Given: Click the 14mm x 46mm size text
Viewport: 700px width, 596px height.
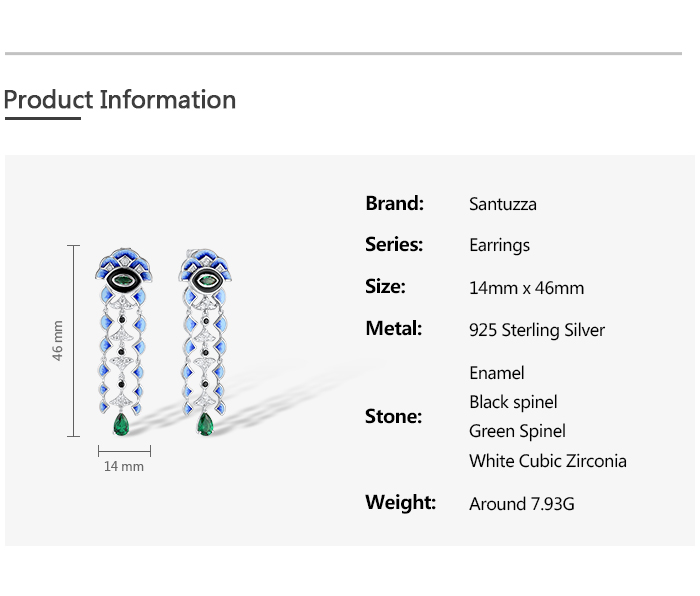Looking at the screenshot, I should (526, 288).
